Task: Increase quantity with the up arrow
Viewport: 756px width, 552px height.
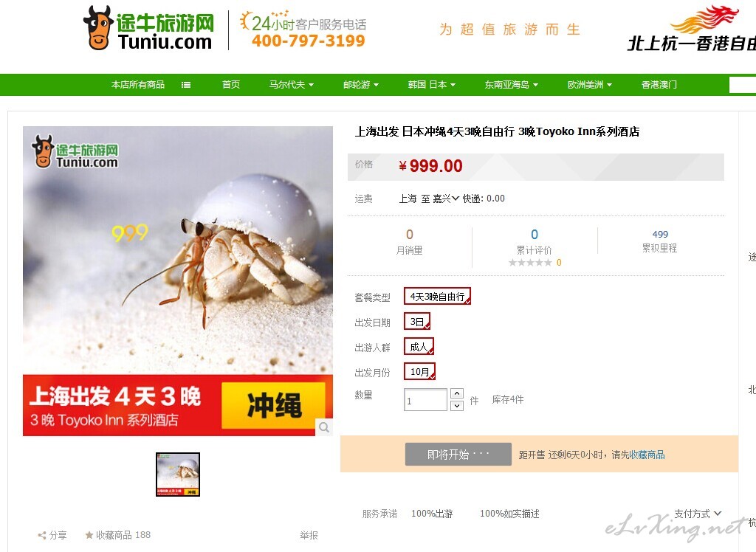Action: [457, 393]
